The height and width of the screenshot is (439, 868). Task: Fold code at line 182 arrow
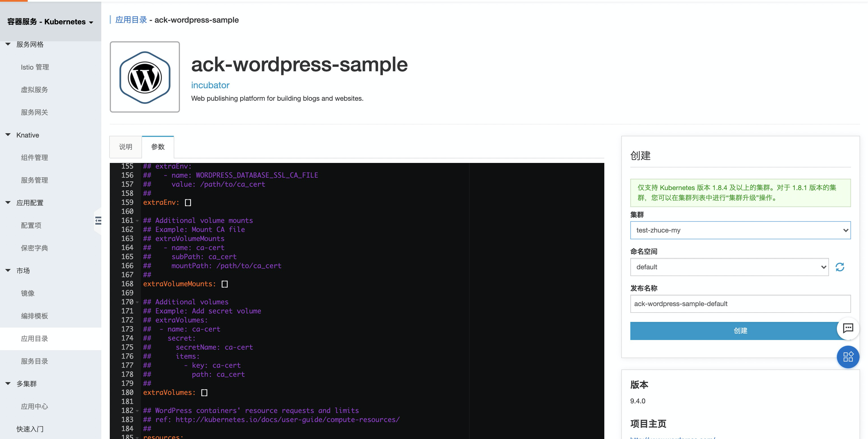click(137, 411)
